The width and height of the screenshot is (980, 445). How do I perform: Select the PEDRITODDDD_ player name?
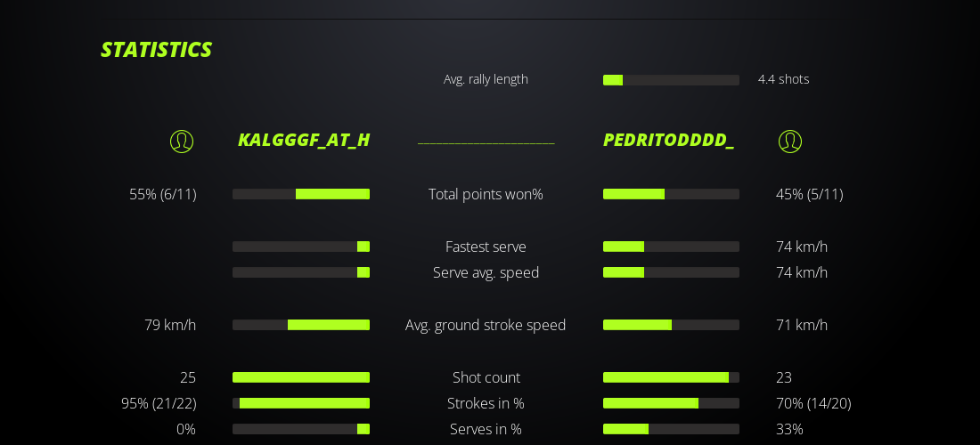pyautogui.click(x=668, y=140)
